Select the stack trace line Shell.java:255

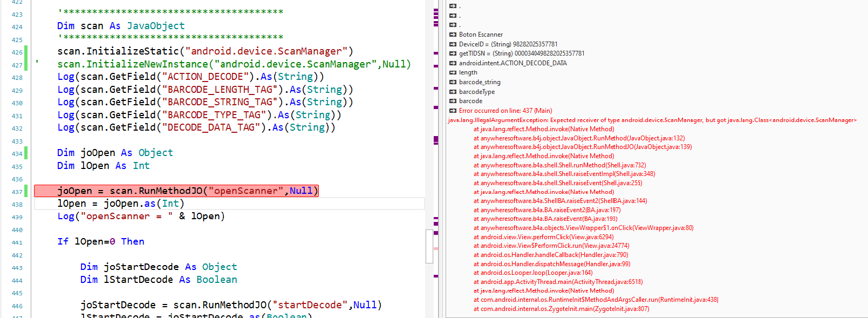click(558, 183)
